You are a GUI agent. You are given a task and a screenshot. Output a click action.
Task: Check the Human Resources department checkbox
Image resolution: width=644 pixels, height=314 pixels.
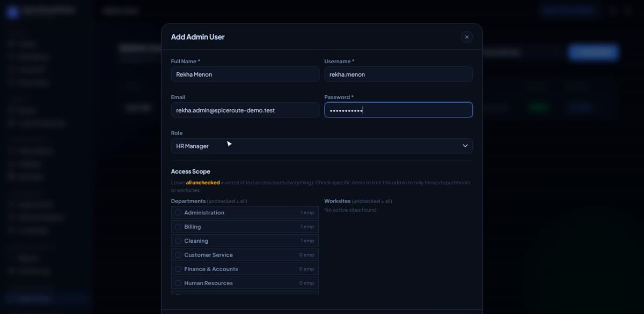[178, 283]
